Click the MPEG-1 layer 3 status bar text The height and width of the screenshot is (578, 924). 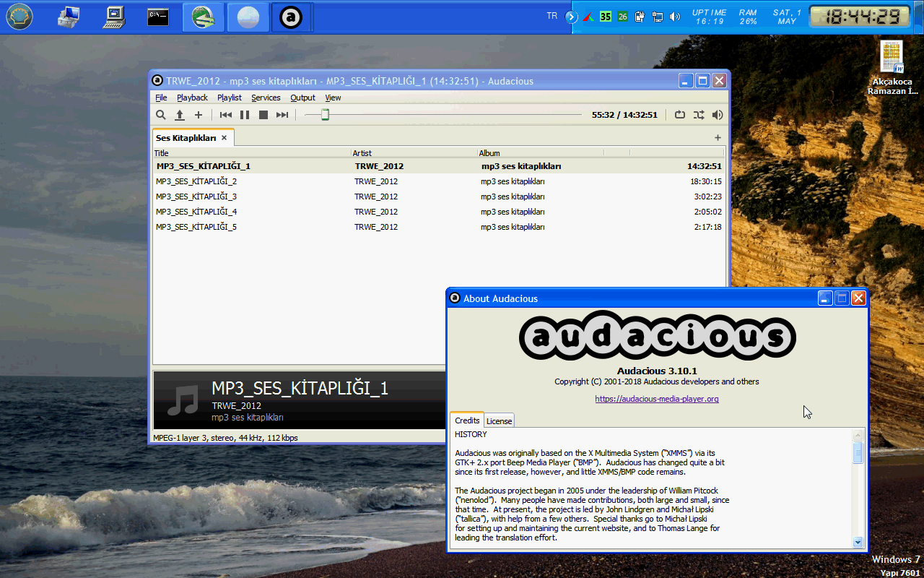pos(225,437)
